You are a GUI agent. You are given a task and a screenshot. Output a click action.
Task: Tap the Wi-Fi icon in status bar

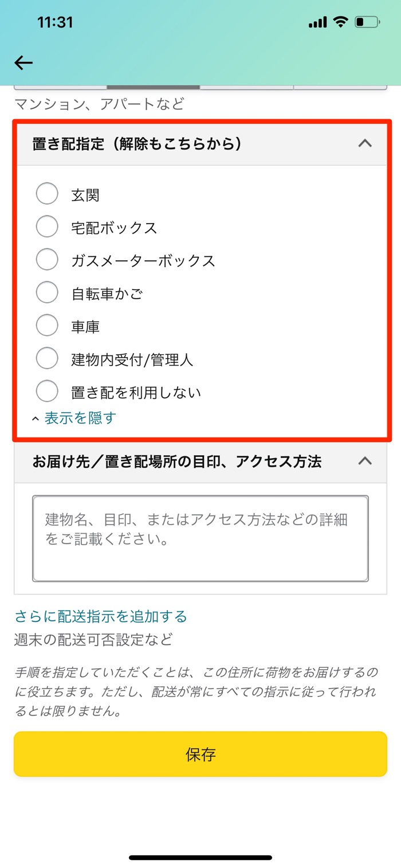340,22
